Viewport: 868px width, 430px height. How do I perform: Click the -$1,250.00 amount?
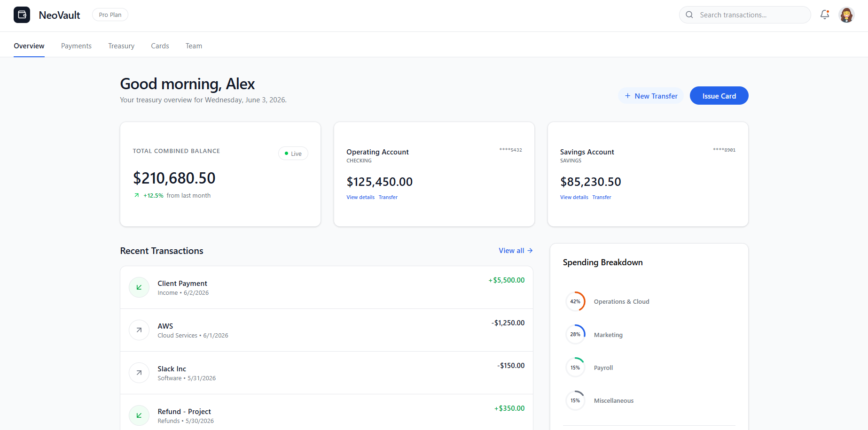point(508,323)
